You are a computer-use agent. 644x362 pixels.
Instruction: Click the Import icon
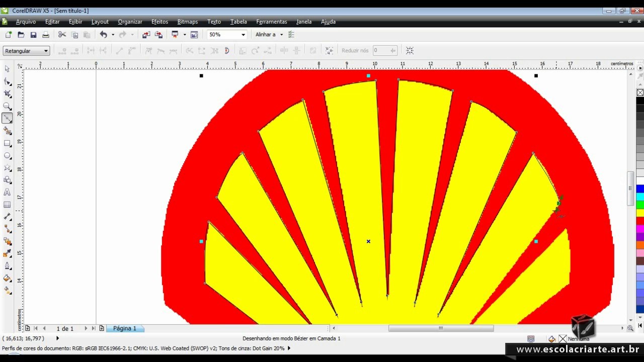click(146, 35)
